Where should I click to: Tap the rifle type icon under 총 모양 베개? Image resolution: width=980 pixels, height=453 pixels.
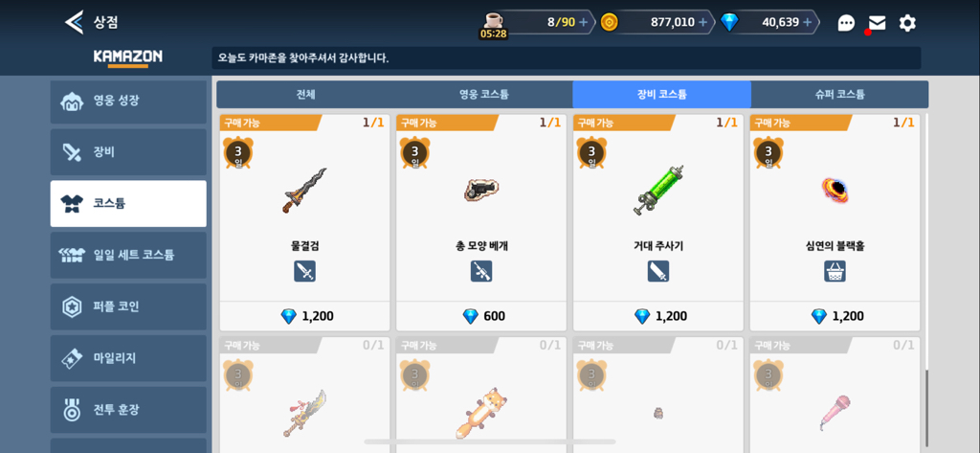(481, 271)
